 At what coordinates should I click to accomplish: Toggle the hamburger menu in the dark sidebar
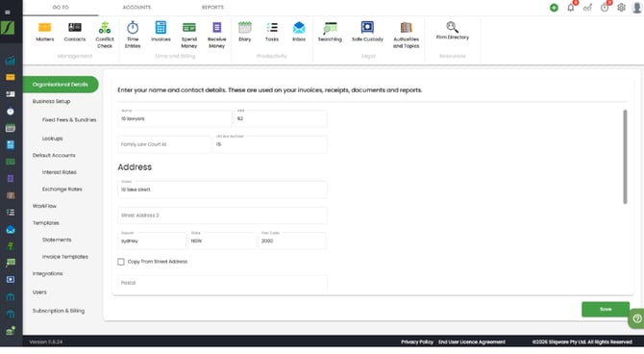(8, 13)
